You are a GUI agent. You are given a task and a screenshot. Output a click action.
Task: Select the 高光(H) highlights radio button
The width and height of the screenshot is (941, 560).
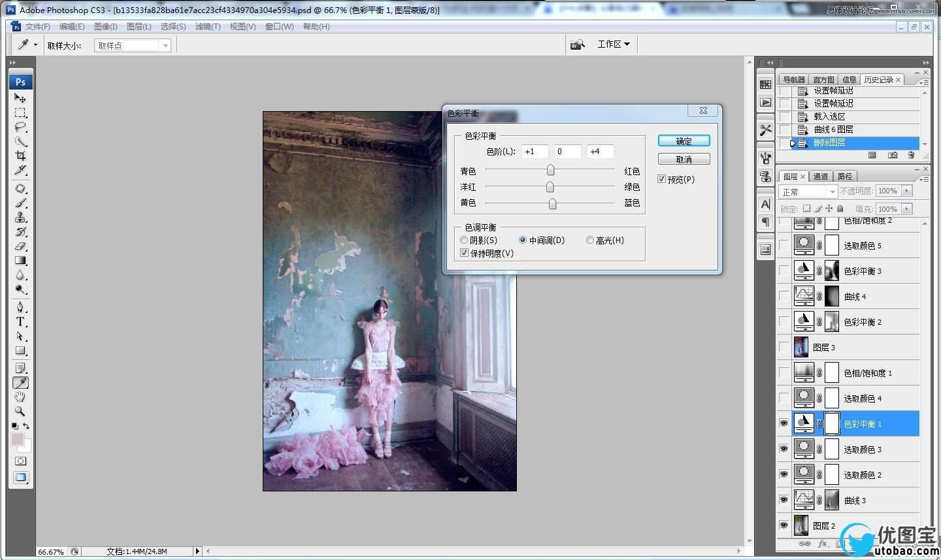590,240
